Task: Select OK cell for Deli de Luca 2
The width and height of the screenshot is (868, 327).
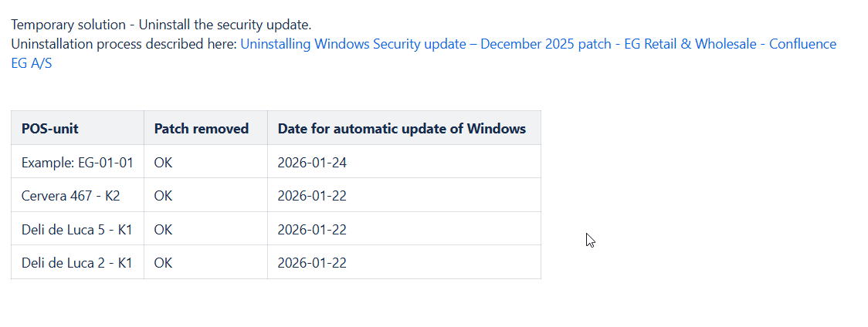Action: pyautogui.click(x=163, y=263)
